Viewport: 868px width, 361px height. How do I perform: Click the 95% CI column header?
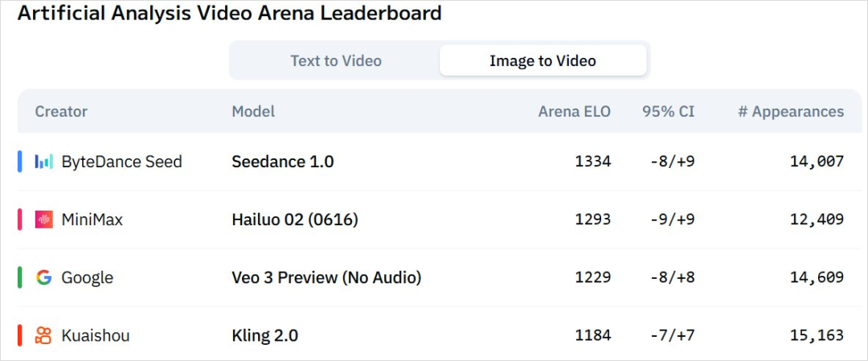(x=668, y=111)
